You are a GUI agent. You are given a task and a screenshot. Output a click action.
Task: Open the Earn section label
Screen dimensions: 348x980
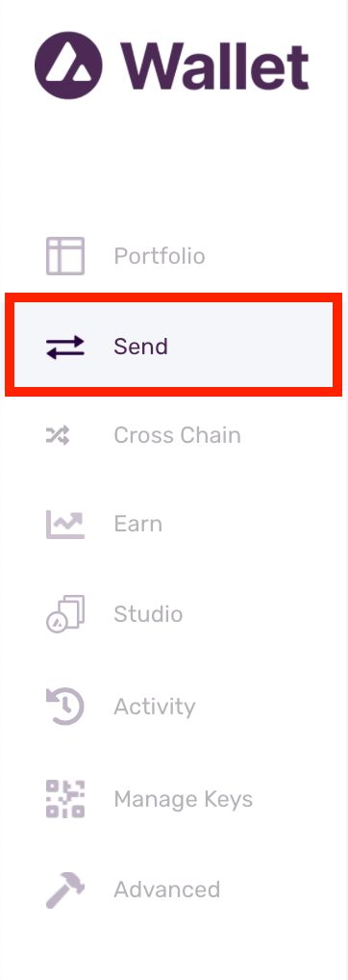point(137,524)
